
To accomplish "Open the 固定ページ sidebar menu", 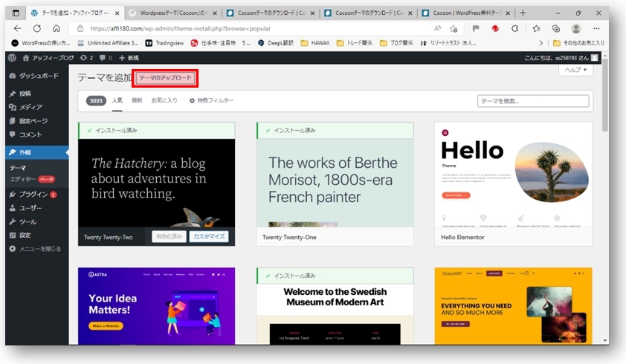I will 36,121.
